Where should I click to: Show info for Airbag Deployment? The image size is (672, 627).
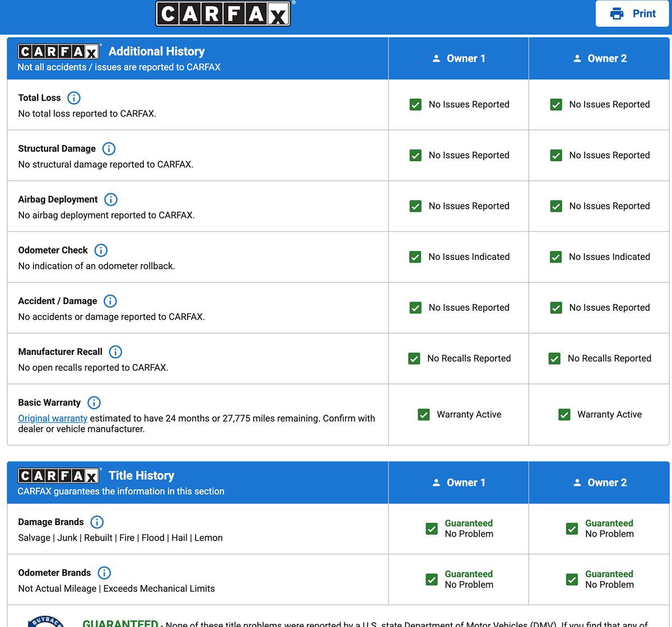111,200
